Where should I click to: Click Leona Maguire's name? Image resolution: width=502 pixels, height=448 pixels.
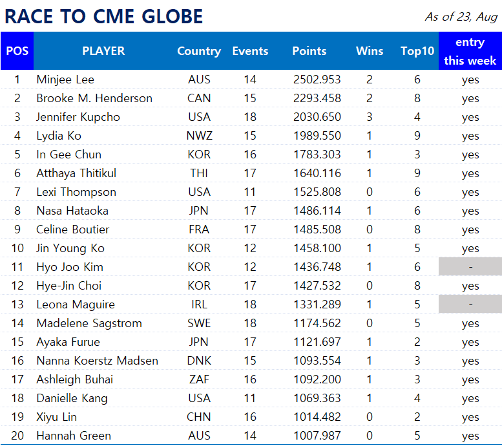(x=76, y=304)
